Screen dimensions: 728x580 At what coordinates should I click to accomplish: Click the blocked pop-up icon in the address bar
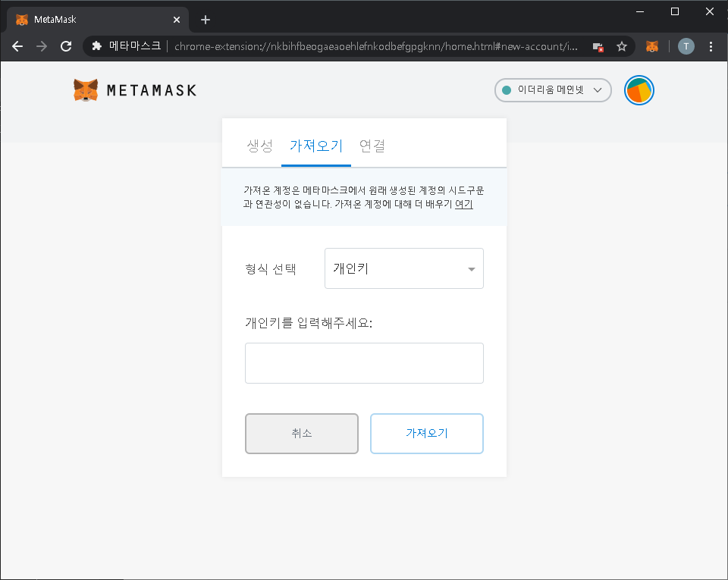click(598, 47)
